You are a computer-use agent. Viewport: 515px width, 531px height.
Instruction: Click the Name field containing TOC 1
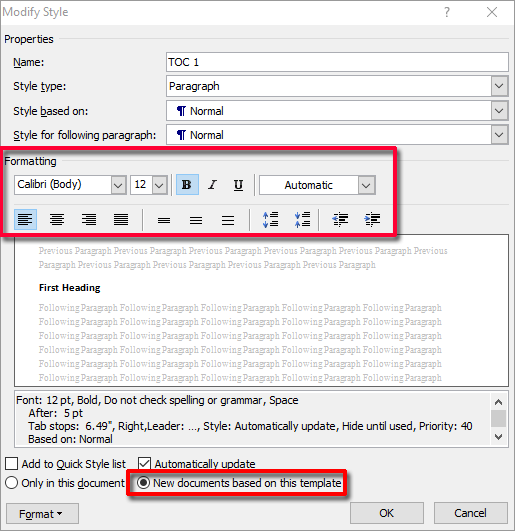(x=337, y=62)
